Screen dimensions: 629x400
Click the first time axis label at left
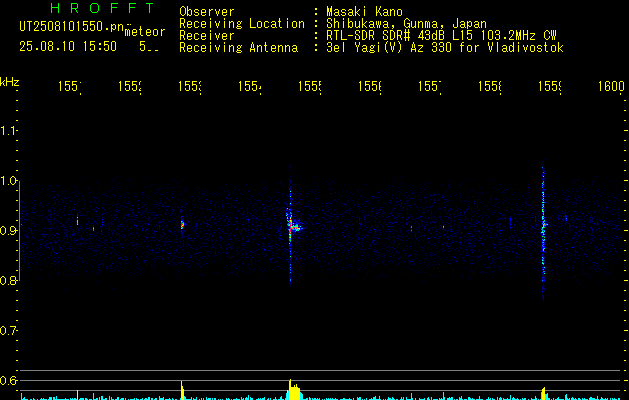click(70, 86)
